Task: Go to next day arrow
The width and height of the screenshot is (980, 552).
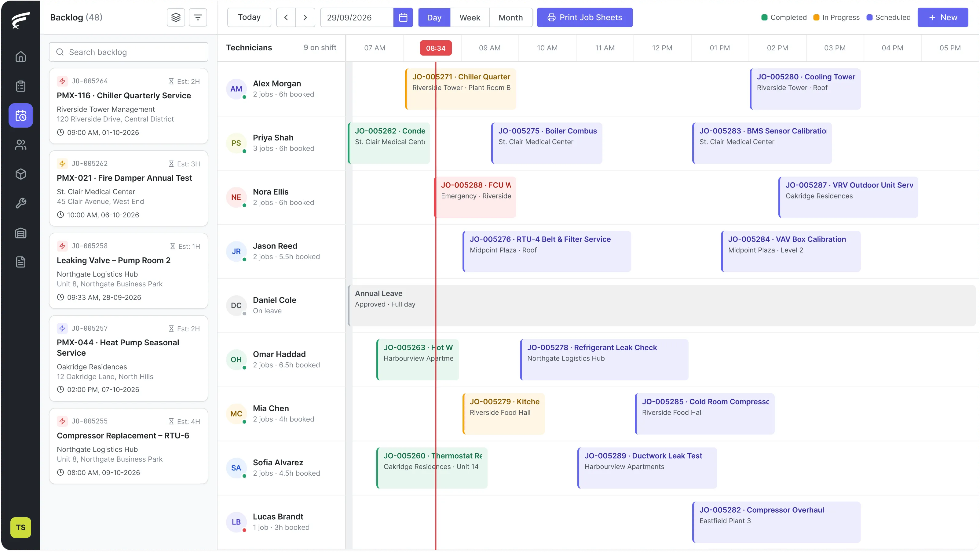Action: (x=305, y=17)
